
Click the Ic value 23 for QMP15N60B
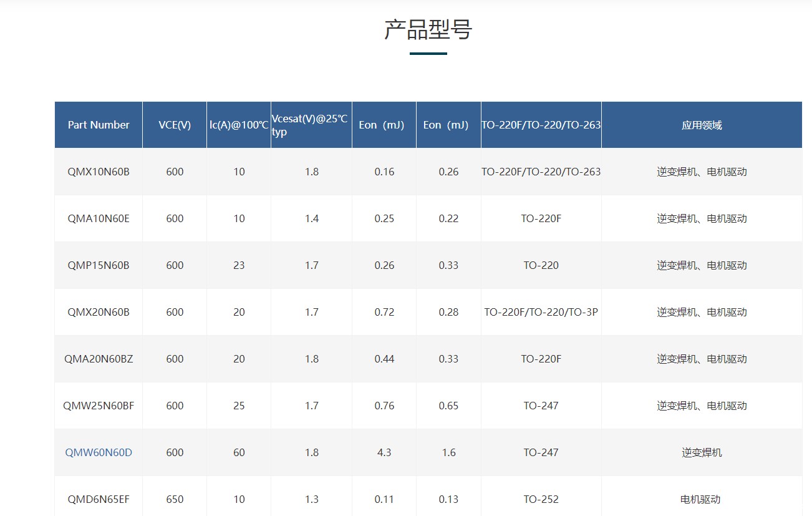pos(239,265)
